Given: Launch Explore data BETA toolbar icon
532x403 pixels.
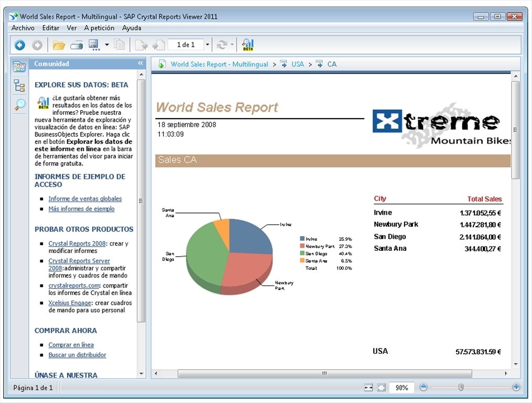Looking at the screenshot, I should pos(248,45).
